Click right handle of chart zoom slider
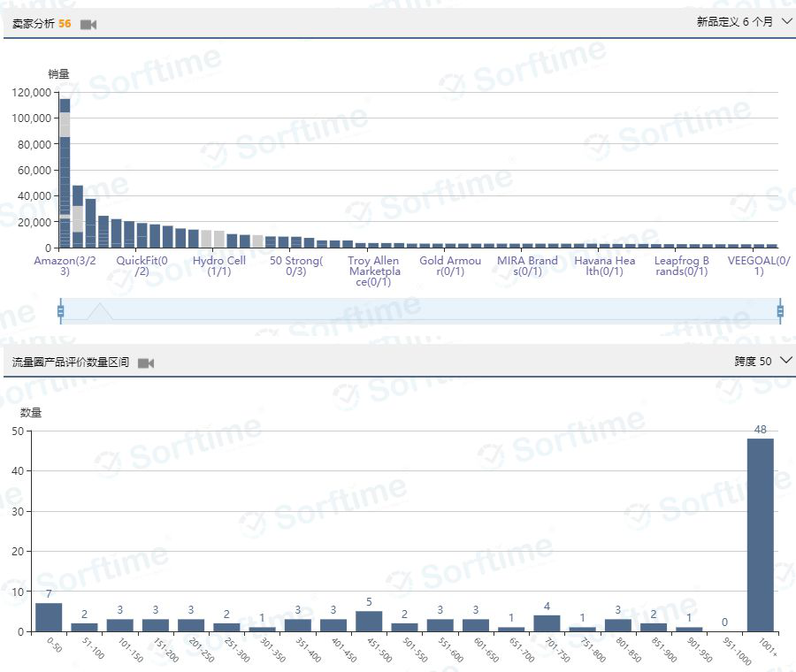Screen dimensions: 796x672 coord(780,311)
